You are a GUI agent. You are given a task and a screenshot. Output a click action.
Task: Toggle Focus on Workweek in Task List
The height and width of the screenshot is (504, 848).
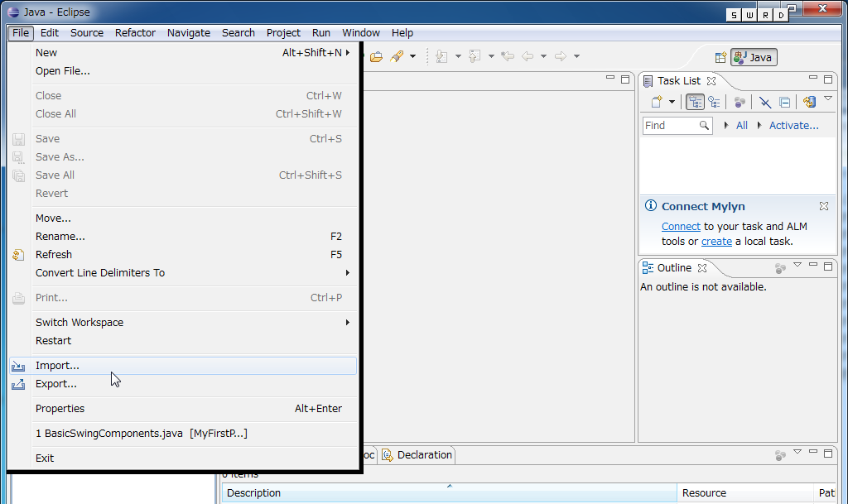click(x=740, y=102)
